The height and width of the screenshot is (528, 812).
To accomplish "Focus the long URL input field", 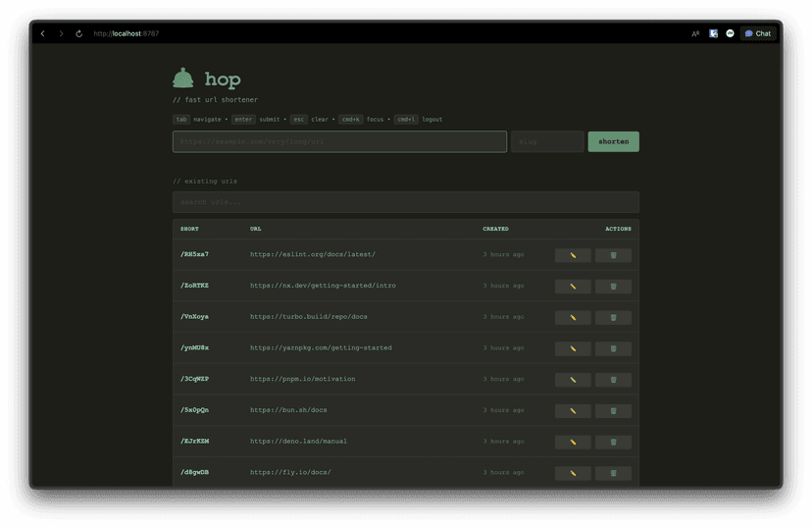I will (x=339, y=141).
